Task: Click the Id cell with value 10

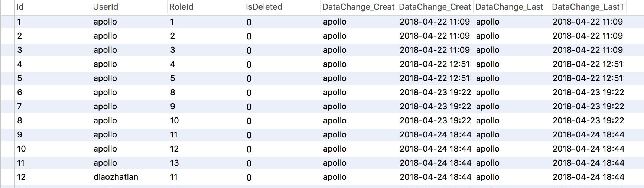Action: click(x=22, y=149)
